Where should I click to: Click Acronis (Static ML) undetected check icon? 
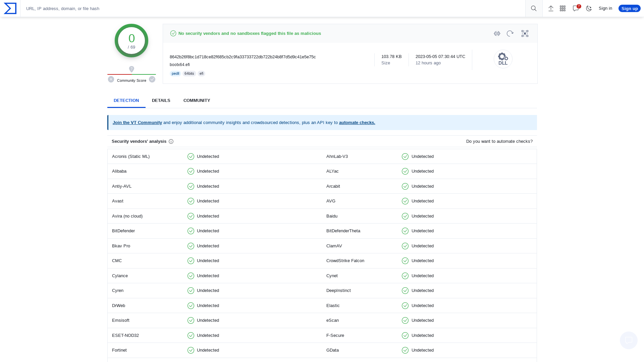[x=191, y=157]
